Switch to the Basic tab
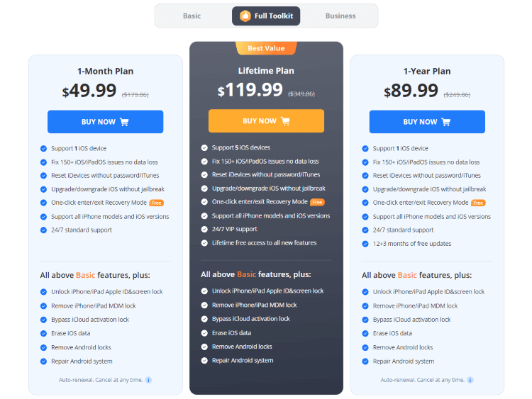 (192, 16)
